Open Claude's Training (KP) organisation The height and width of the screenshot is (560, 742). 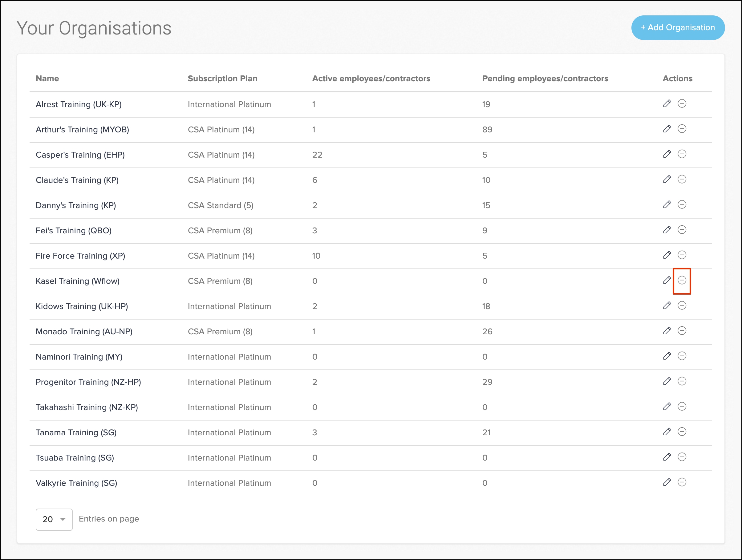77,180
